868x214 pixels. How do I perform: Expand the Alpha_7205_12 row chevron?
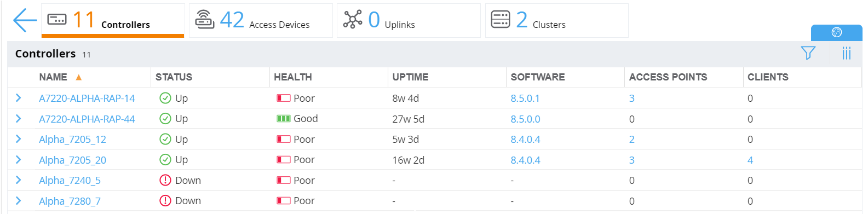[x=18, y=139]
